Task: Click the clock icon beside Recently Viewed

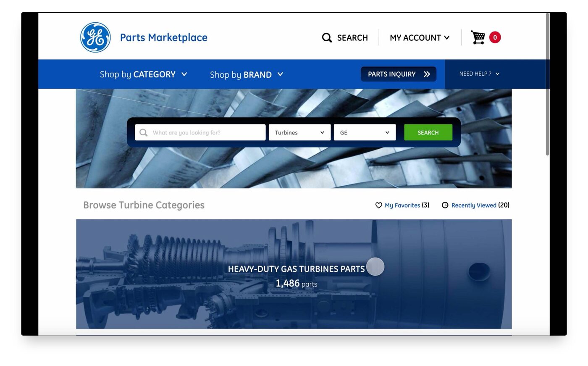Action: pyautogui.click(x=445, y=205)
